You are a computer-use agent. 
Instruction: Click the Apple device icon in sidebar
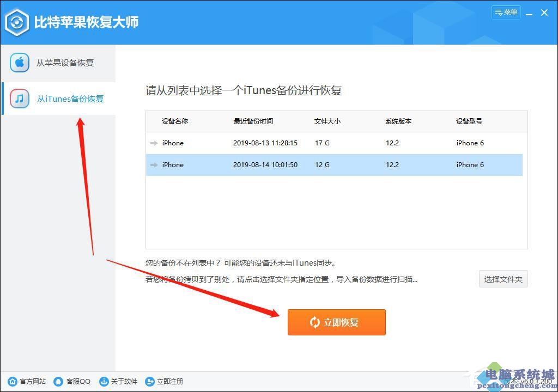[20, 63]
